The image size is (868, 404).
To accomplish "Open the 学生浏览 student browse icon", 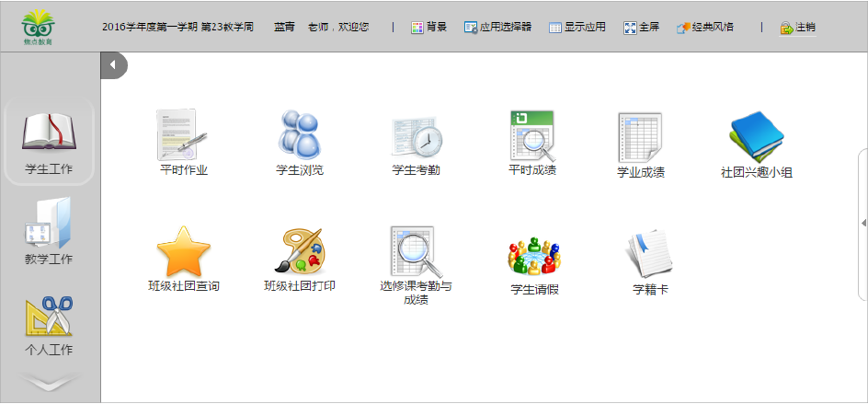I will pos(300,136).
